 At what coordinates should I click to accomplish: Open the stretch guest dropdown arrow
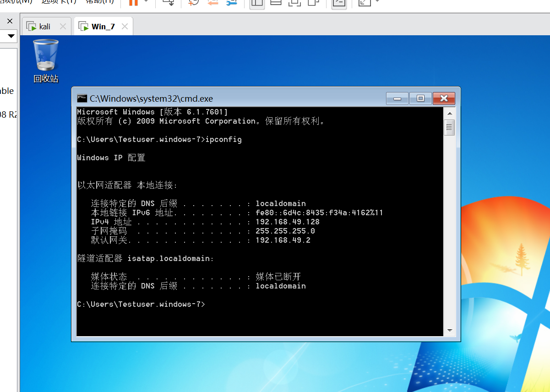pyautogui.click(x=377, y=2)
